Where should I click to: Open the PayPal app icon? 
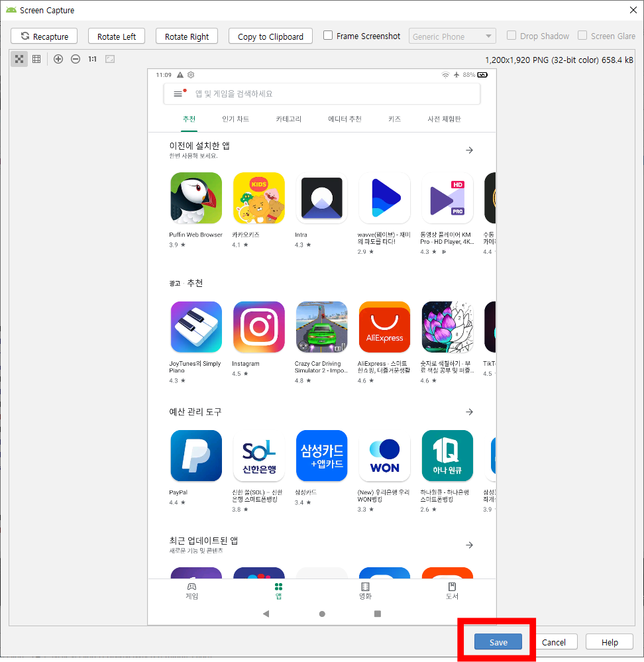pos(196,455)
